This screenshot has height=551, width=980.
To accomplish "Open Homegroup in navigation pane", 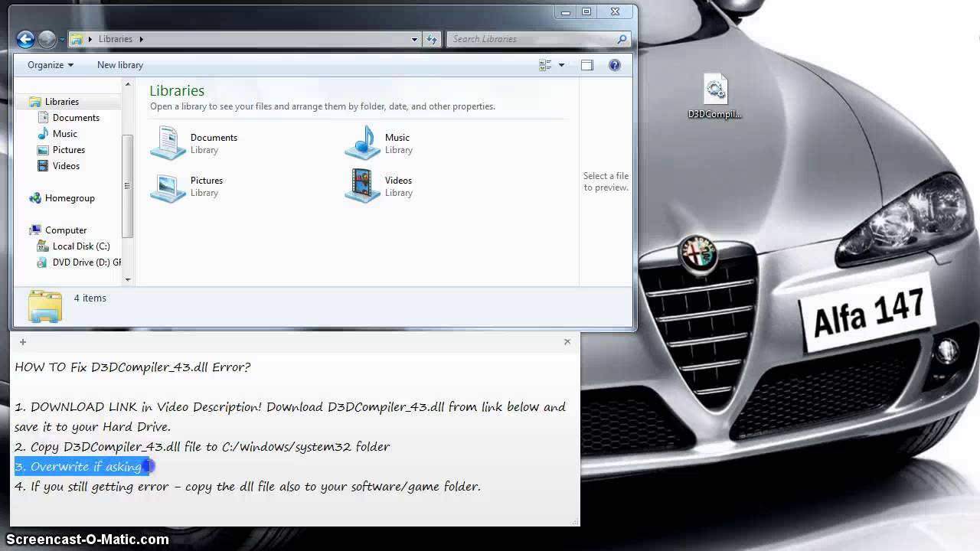I will pos(69,198).
